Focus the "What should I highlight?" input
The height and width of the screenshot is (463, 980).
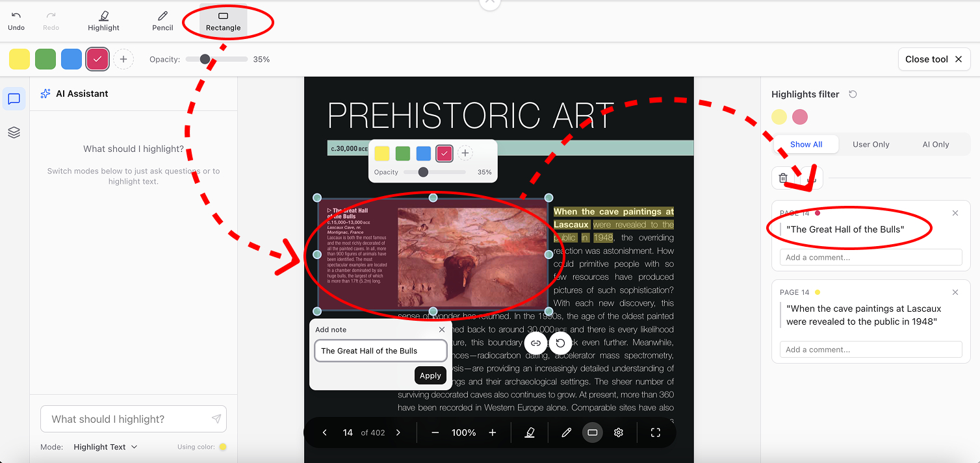133,419
